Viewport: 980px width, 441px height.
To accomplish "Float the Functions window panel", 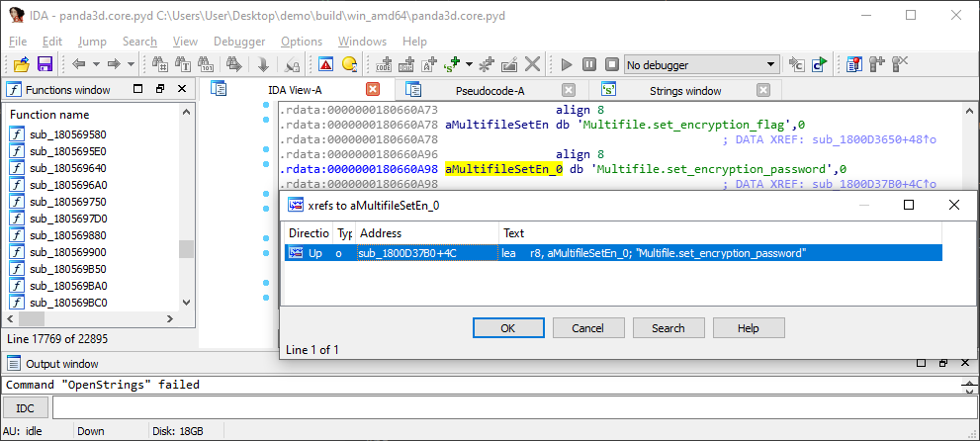I will tap(160, 89).
